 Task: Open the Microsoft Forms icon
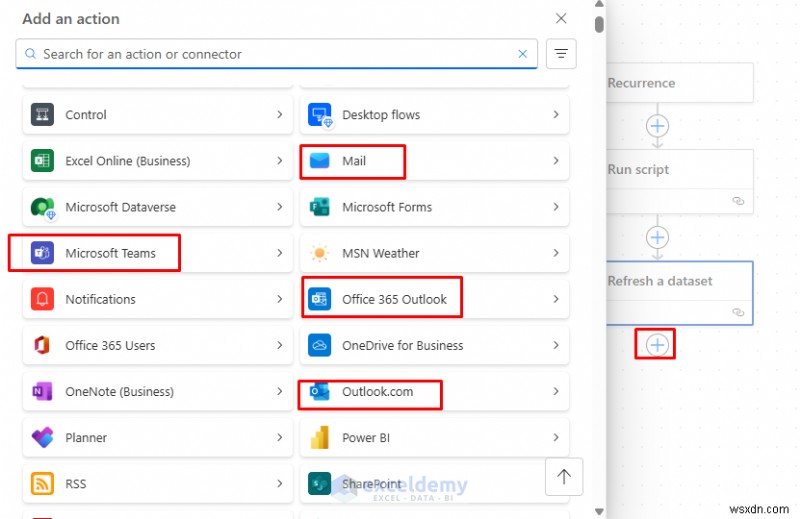click(x=319, y=207)
